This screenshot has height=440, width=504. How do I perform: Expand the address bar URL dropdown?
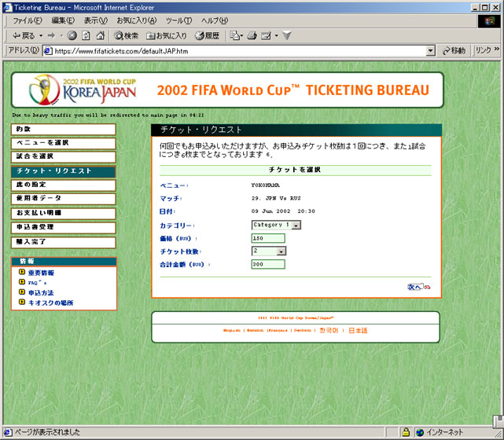430,51
